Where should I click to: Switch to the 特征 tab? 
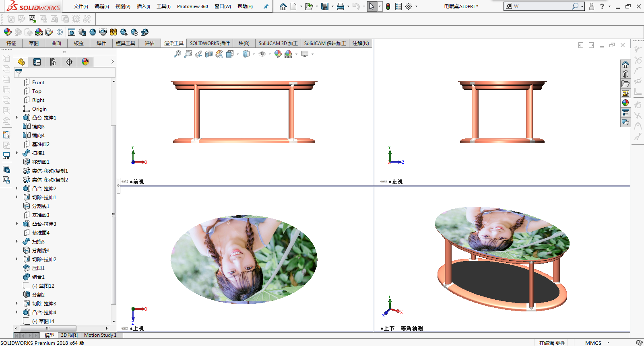tap(11, 43)
